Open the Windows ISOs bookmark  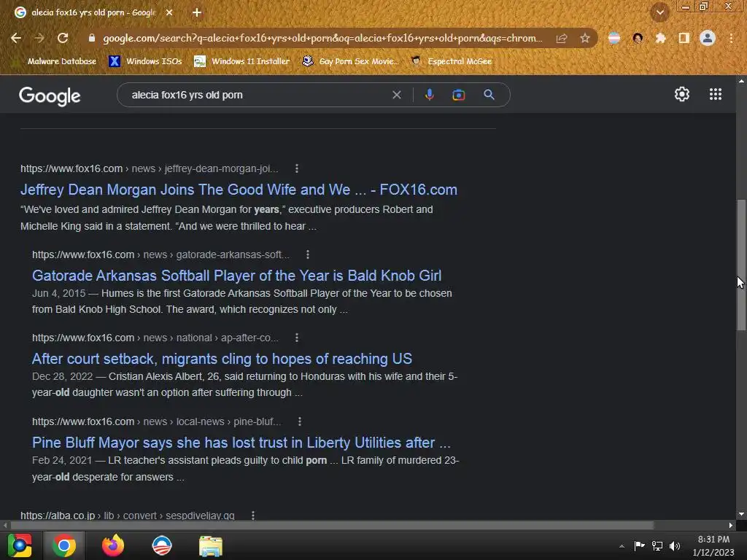coord(145,61)
